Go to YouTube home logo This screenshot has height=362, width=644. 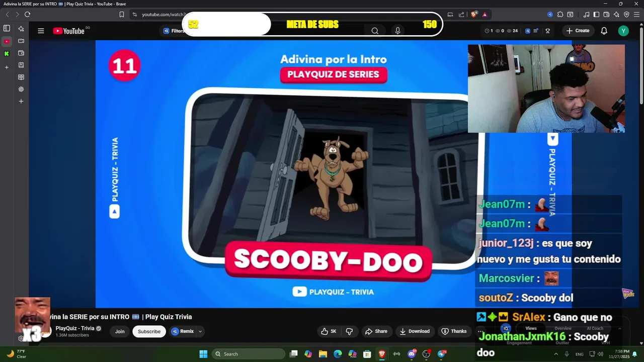point(69,31)
